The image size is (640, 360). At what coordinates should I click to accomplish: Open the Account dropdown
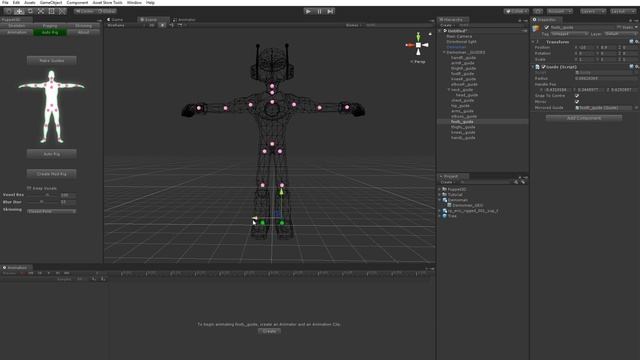click(x=560, y=11)
